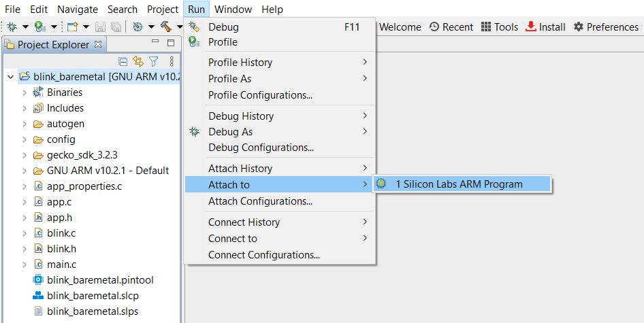Screen dimensions: 644x323
Task: Click the Recent toolbar button
Action: click(451, 27)
